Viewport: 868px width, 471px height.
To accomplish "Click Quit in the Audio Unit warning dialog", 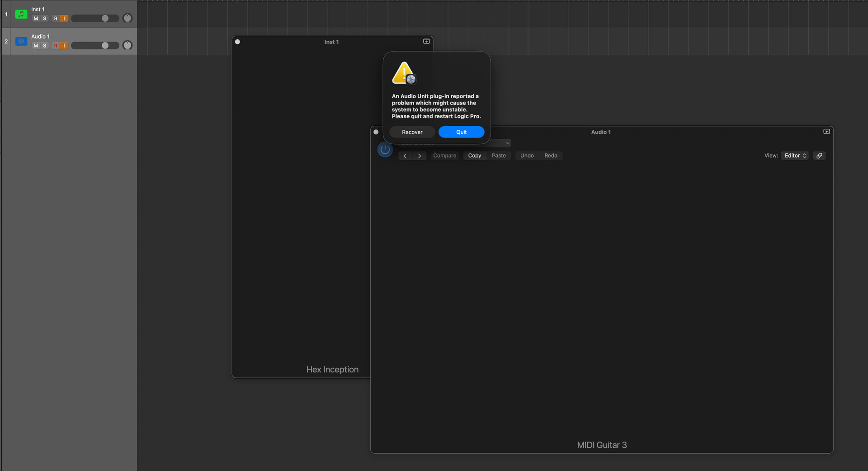I will pyautogui.click(x=462, y=132).
